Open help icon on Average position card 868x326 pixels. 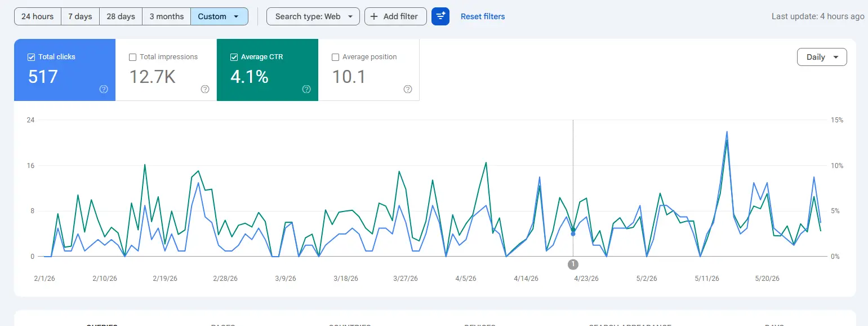tap(408, 89)
